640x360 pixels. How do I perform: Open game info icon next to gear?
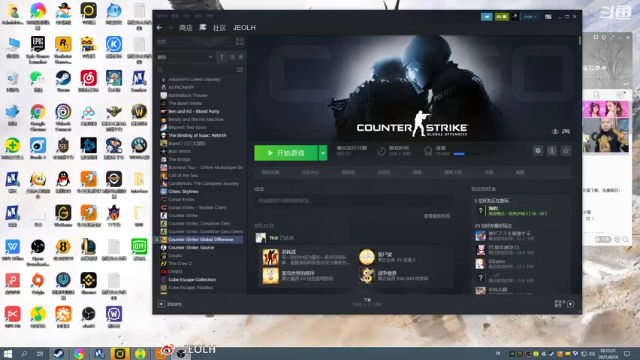point(552,151)
